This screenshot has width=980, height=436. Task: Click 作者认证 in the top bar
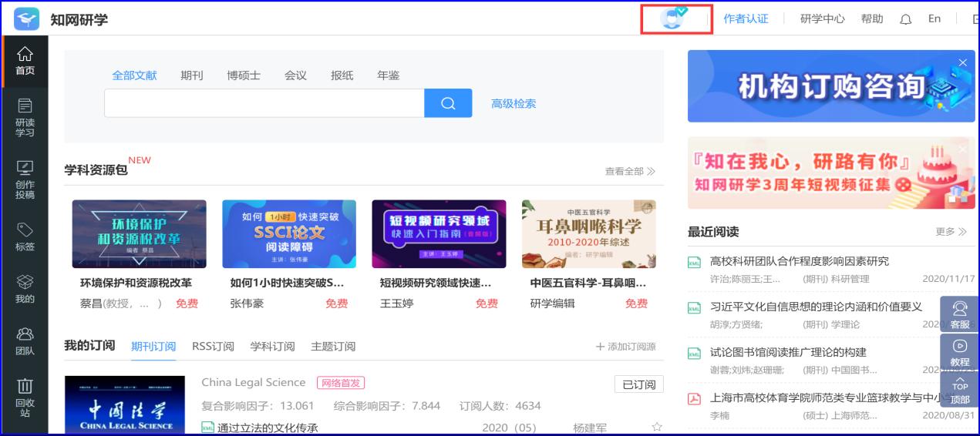tap(746, 19)
